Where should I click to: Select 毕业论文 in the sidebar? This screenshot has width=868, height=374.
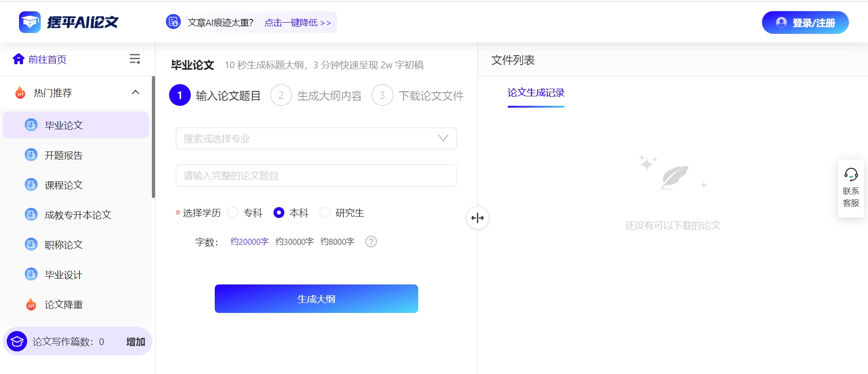[x=76, y=125]
